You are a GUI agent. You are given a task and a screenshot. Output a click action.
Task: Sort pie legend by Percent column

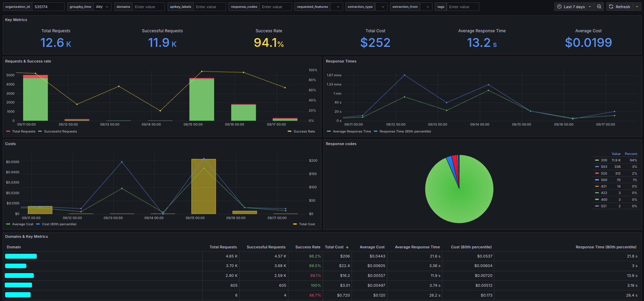tap(631, 154)
